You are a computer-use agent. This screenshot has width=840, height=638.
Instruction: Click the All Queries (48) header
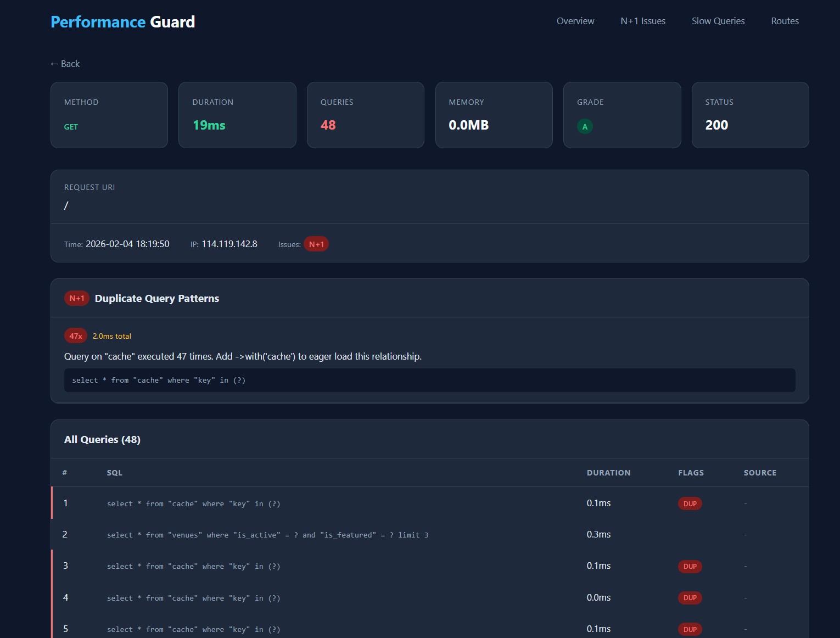(x=102, y=439)
